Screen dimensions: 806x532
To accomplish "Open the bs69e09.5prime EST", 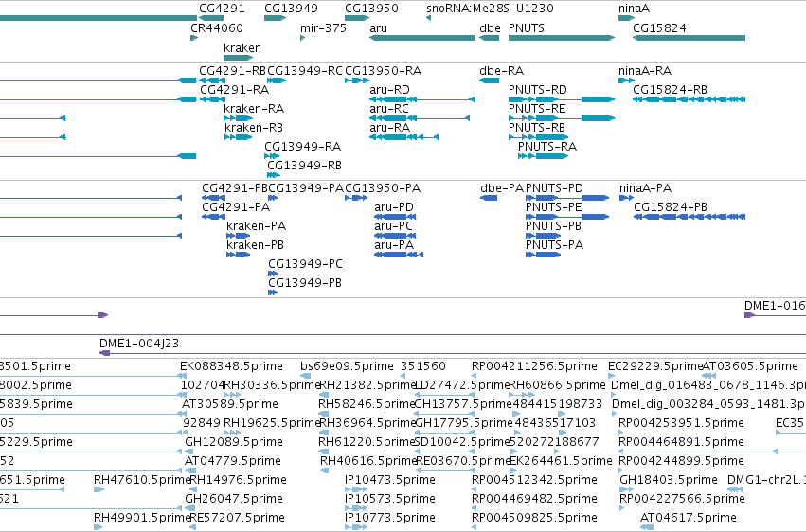I will click(x=305, y=376).
